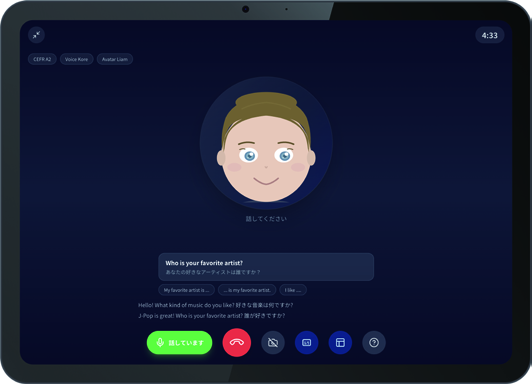Choose the 'My favorite artist is ...' suggestion
The image size is (532, 384).
[186, 290]
